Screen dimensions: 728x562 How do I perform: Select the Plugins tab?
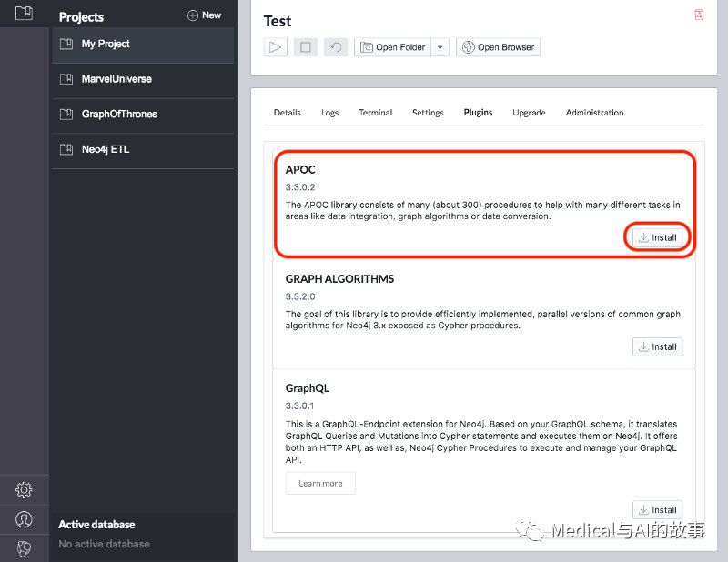pyautogui.click(x=479, y=113)
